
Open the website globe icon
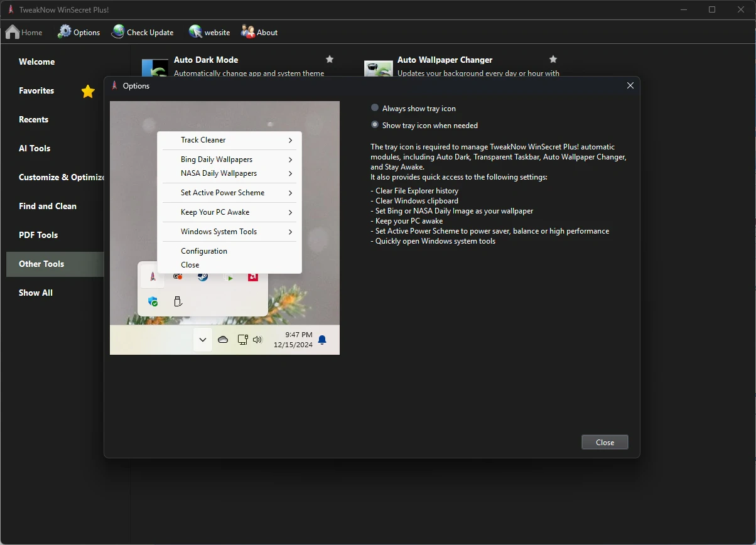(x=195, y=31)
